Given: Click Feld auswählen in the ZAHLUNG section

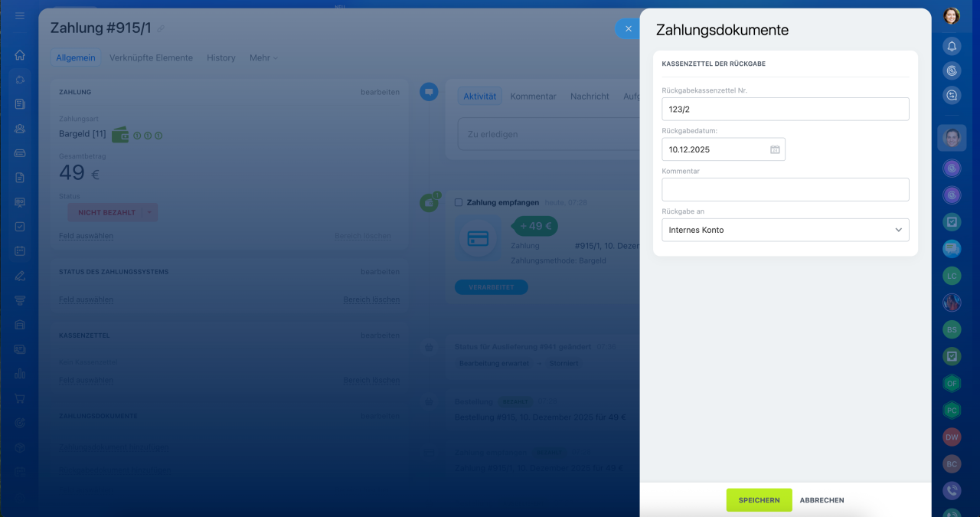Looking at the screenshot, I should click(x=86, y=236).
